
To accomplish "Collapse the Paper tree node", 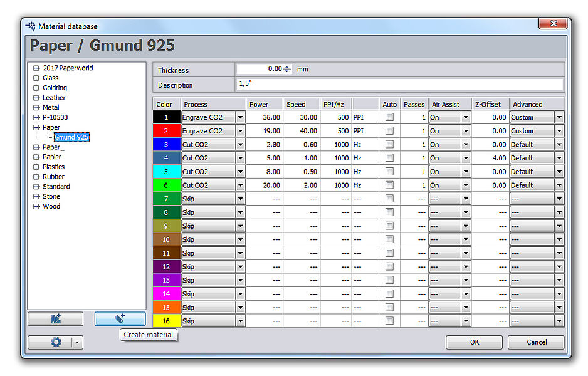I will (x=36, y=127).
